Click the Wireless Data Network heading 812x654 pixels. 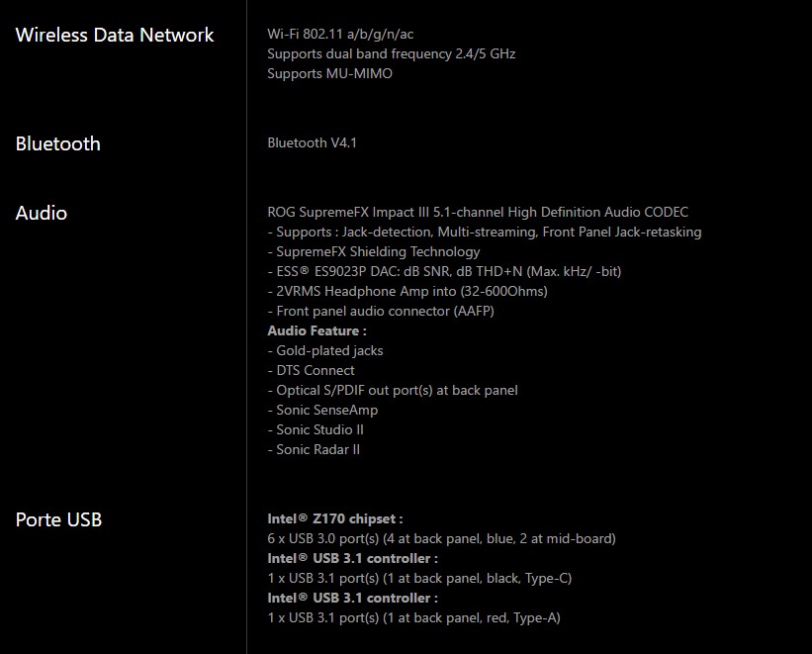pos(115,35)
